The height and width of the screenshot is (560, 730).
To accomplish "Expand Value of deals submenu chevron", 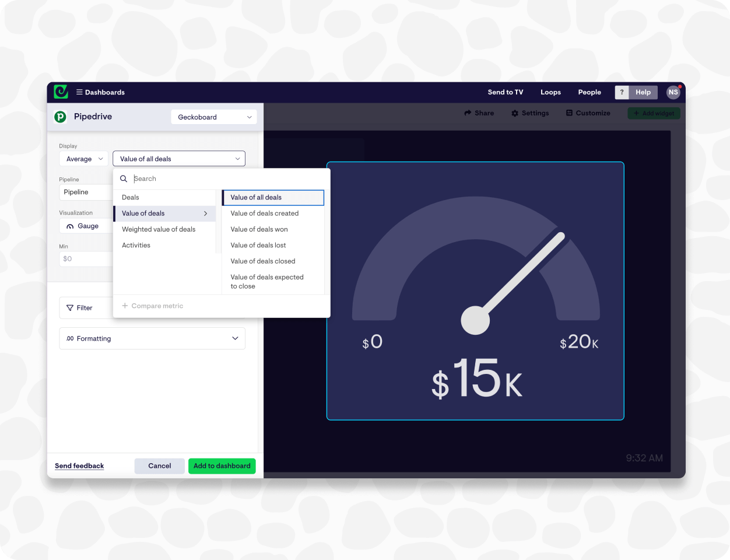I will (x=205, y=213).
